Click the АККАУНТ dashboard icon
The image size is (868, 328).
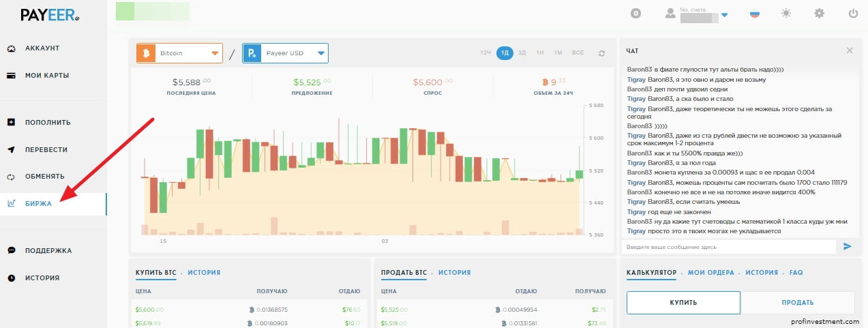11,48
